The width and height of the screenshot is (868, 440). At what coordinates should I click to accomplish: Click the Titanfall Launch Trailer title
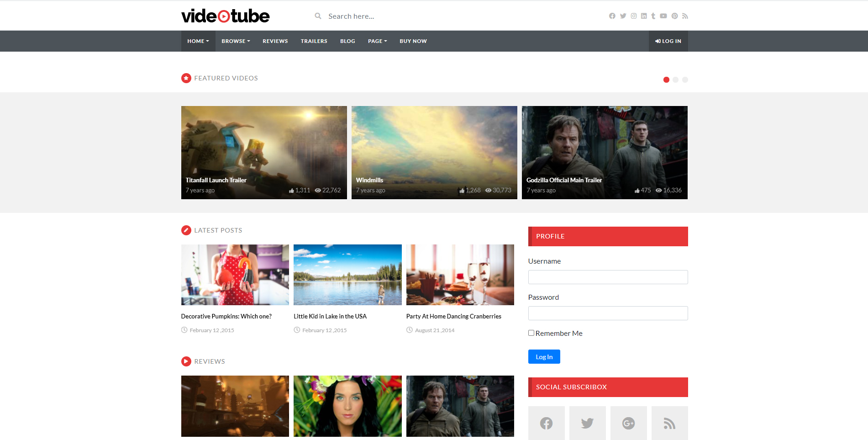[216, 180]
